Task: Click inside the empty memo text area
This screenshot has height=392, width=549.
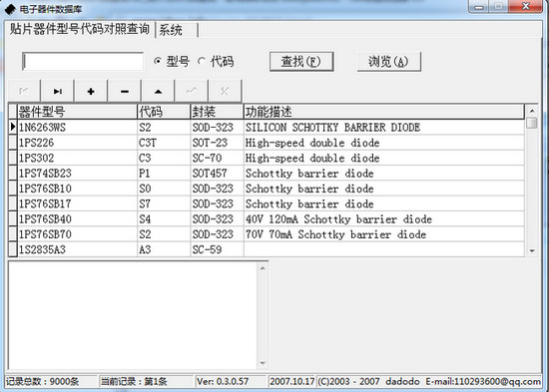Action: (133, 315)
